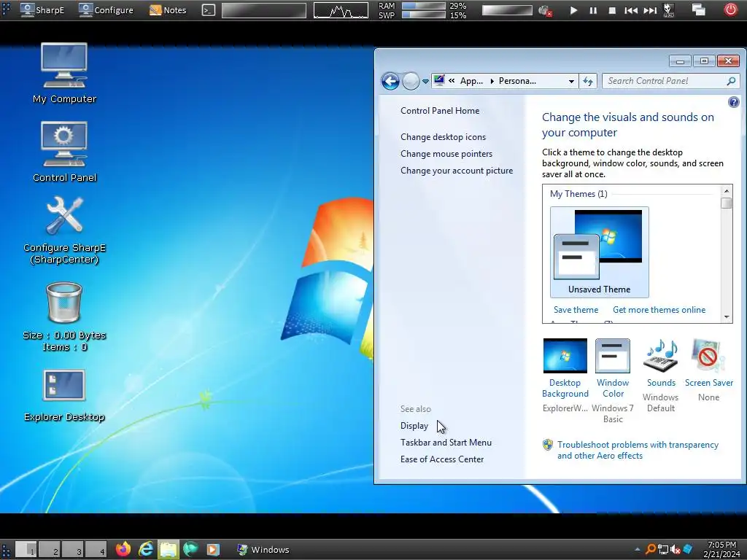Open the SharpE menu in top bar
Screen dimensions: 747x560
[x=42, y=9]
